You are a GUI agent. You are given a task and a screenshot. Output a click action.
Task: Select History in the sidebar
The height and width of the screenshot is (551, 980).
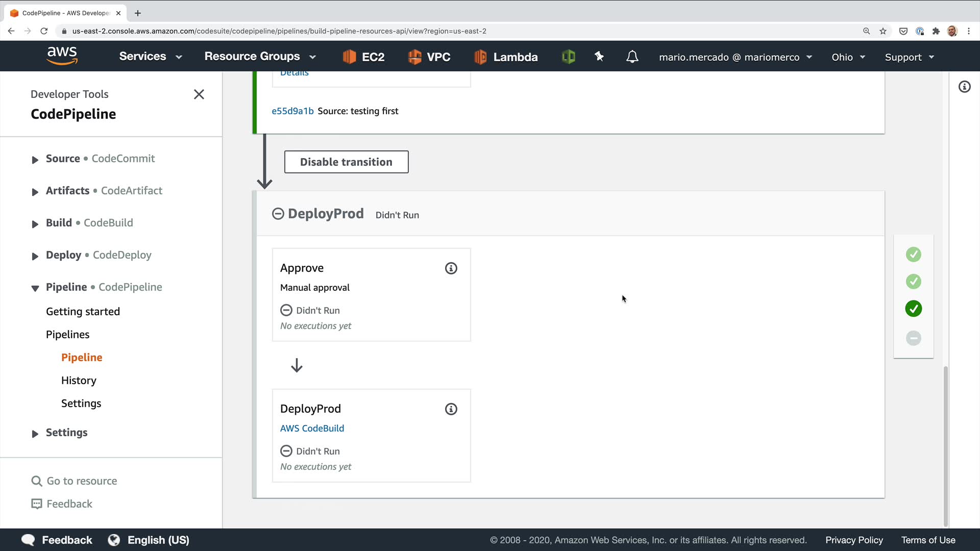coord(79,381)
